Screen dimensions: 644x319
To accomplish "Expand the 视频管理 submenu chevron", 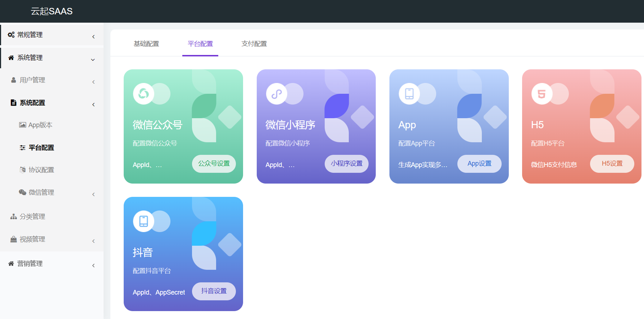I will pyautogui.click(x=93, y=241).
